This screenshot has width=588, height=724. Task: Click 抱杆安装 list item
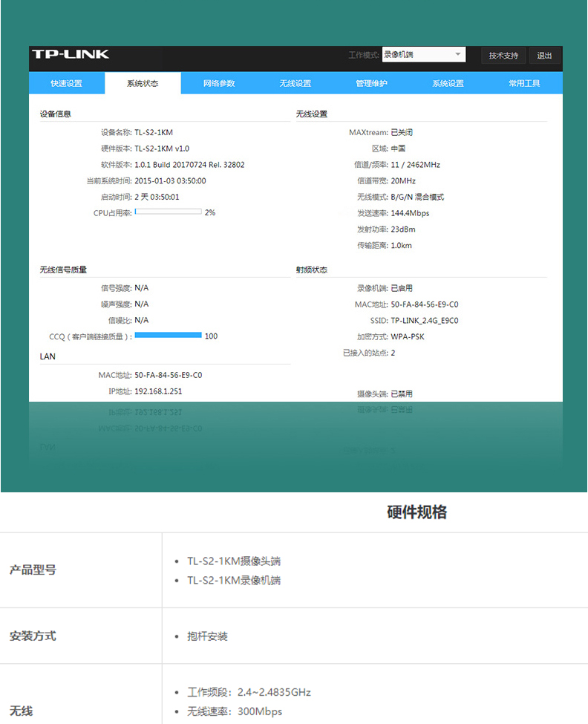(207, 636)
